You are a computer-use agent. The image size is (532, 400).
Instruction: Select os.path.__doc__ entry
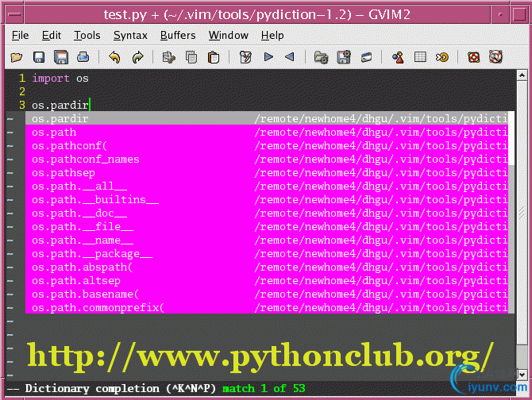pos(267,213)
